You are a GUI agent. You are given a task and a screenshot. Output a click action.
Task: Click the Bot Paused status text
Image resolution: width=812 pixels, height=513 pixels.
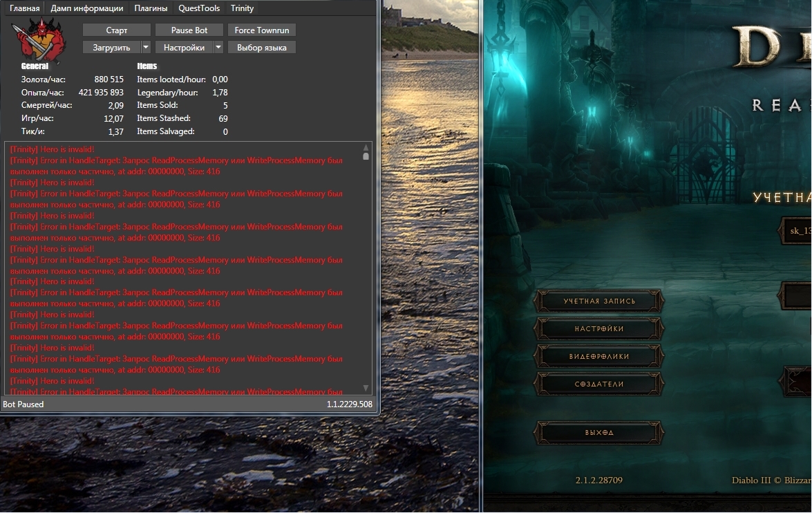pyautogui.click(x=23, y=404)
